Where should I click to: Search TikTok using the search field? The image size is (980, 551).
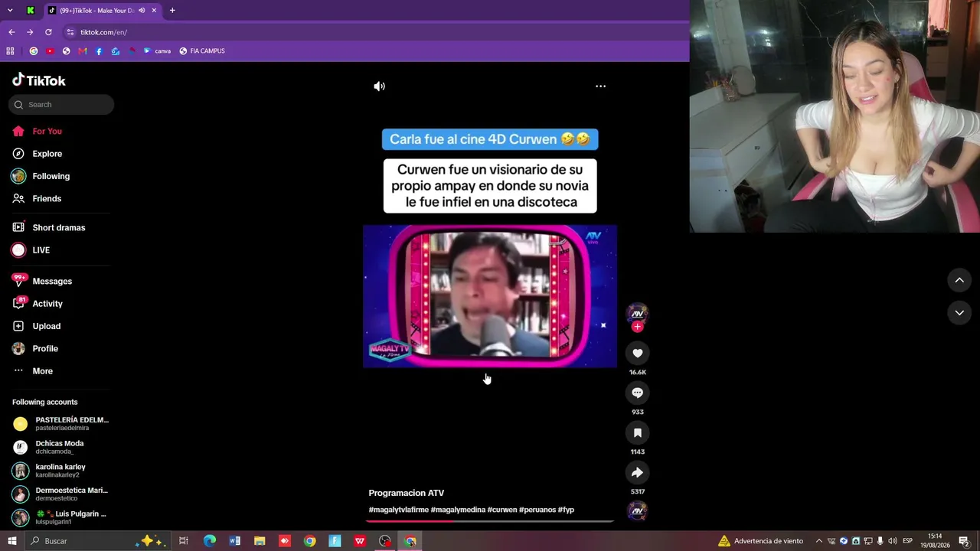pos(61,105)
